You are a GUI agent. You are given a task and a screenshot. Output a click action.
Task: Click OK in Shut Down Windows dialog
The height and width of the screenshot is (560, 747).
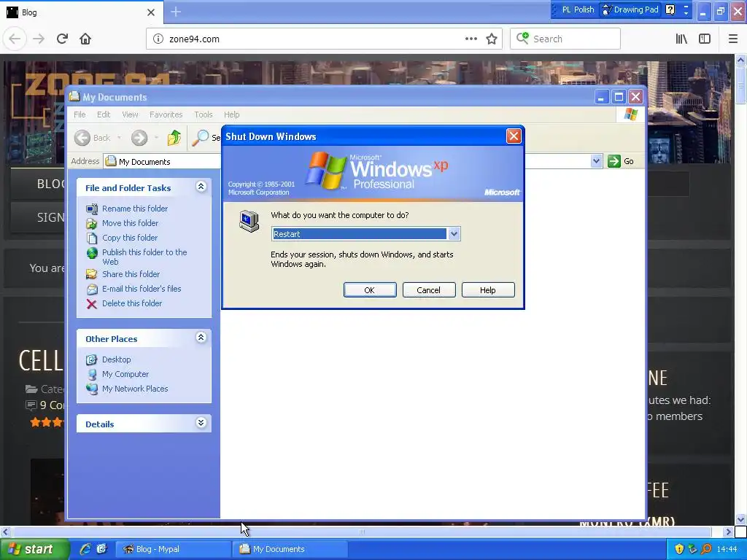(x=370, y=290)
